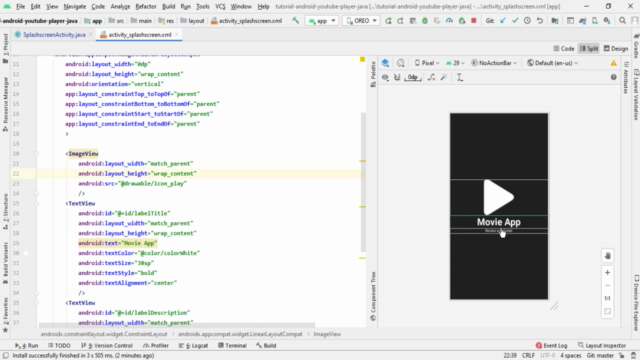Click zoom to fit screen icon
The height and width of the screenshot is (360, 640).
coord(607,311)
